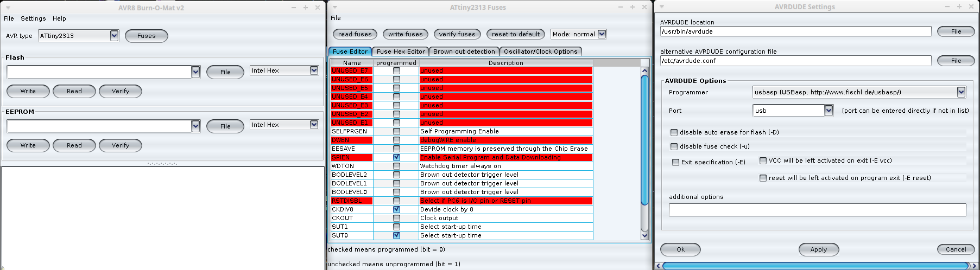Image resolution: width=980 pixels, height=270 pixels.
Task: Open File menu in ATtiny2313 Fuses window
Action: click(336, 18)
